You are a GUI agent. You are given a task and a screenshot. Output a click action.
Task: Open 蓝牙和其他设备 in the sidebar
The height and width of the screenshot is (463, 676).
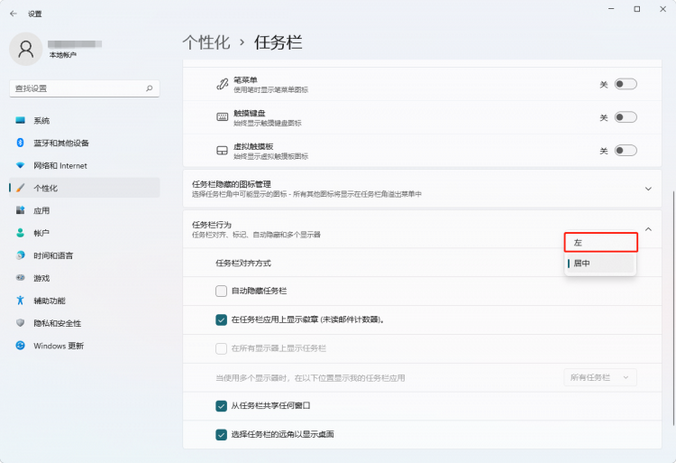coord(84,143)
